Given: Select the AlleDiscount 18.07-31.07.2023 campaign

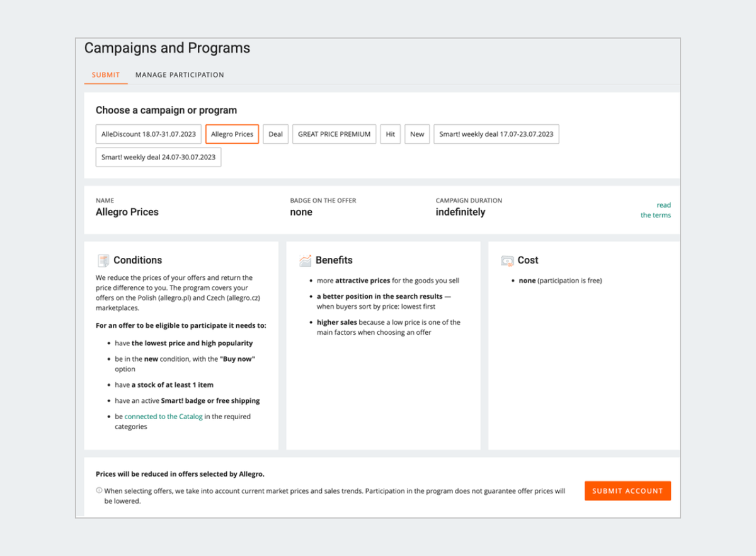Looking at the screenshot, I should (x=149, y=134).
